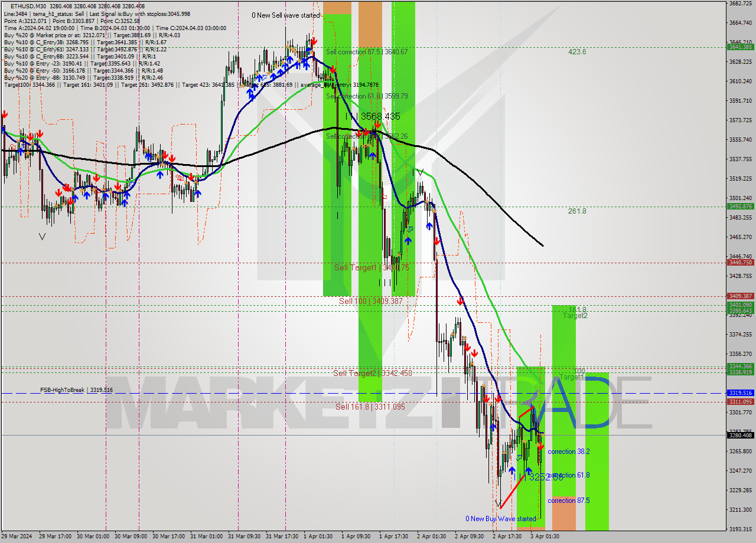Click the current price 3280.408 tag
This screenshot has width=756, height=543.
741,436
